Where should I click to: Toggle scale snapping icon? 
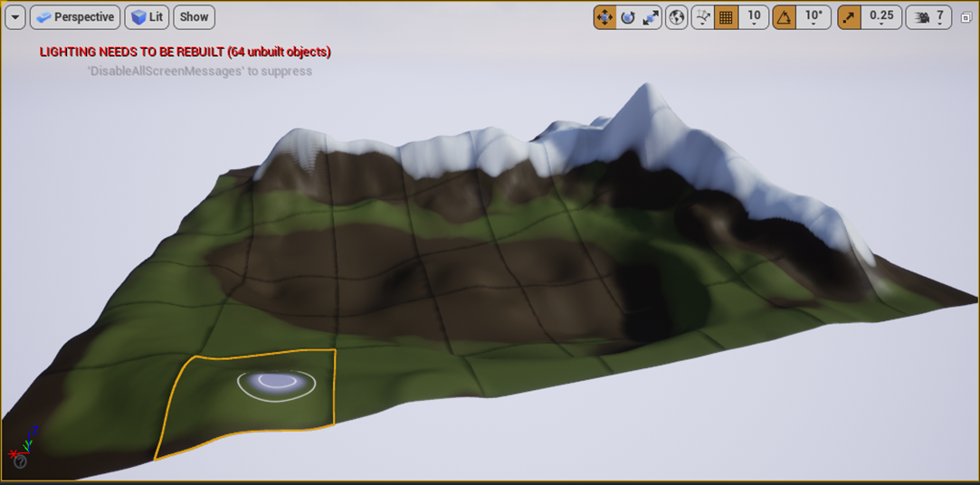849,17
